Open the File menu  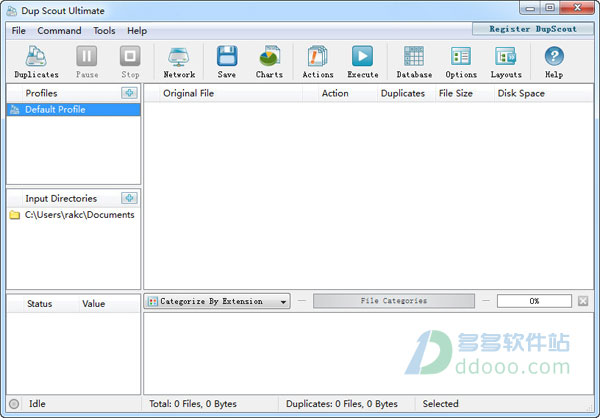18,31
